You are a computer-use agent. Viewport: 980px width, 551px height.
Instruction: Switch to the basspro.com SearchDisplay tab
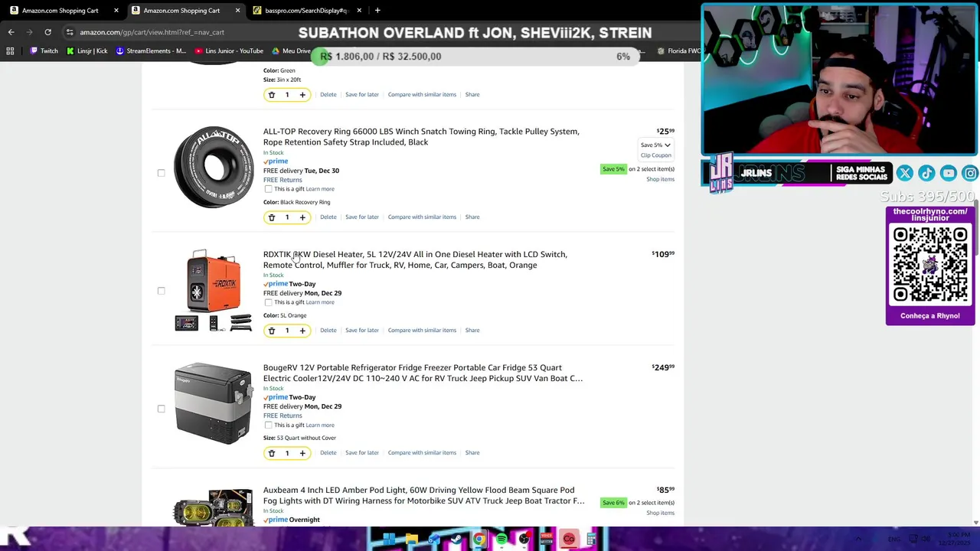click(x=306, y=11)
